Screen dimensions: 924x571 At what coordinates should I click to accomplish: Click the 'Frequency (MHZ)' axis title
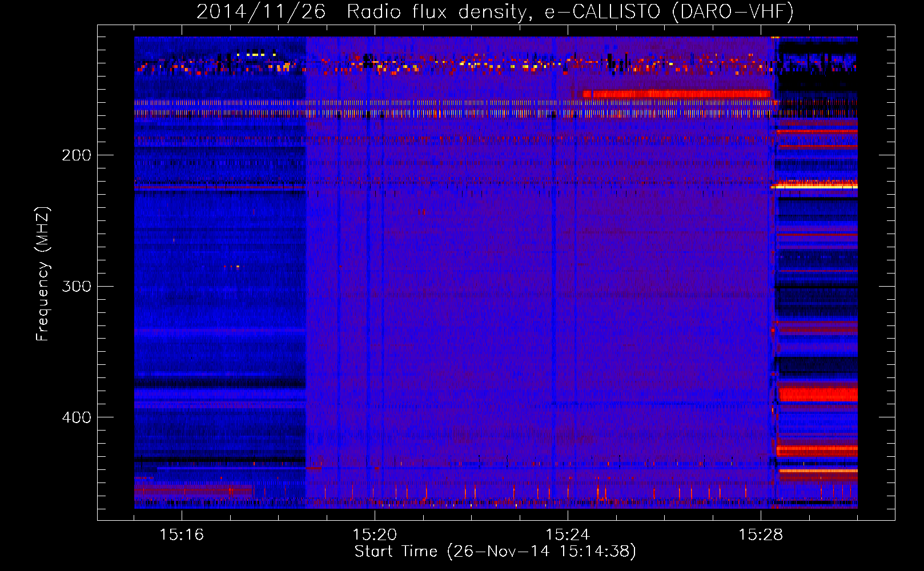pyautogui.click(x=43, y=274)
